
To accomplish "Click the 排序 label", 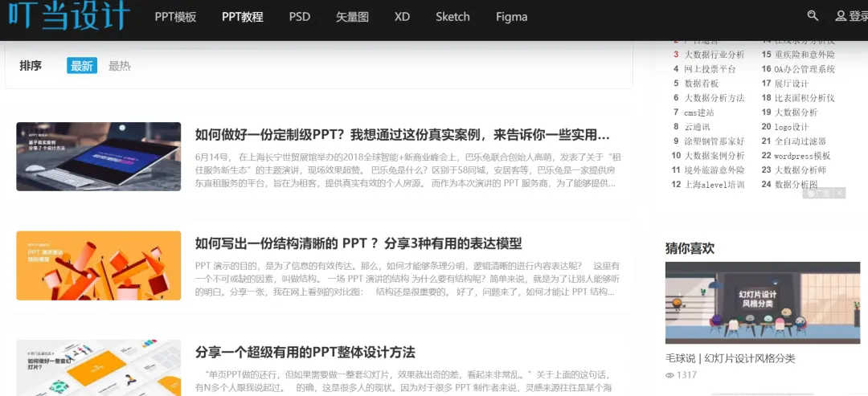I will point(31,66).
